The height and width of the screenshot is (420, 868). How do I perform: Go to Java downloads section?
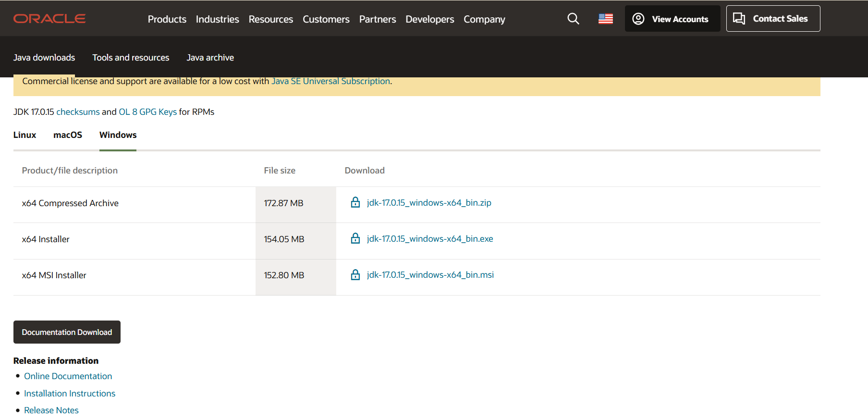(x=44, y=58)
